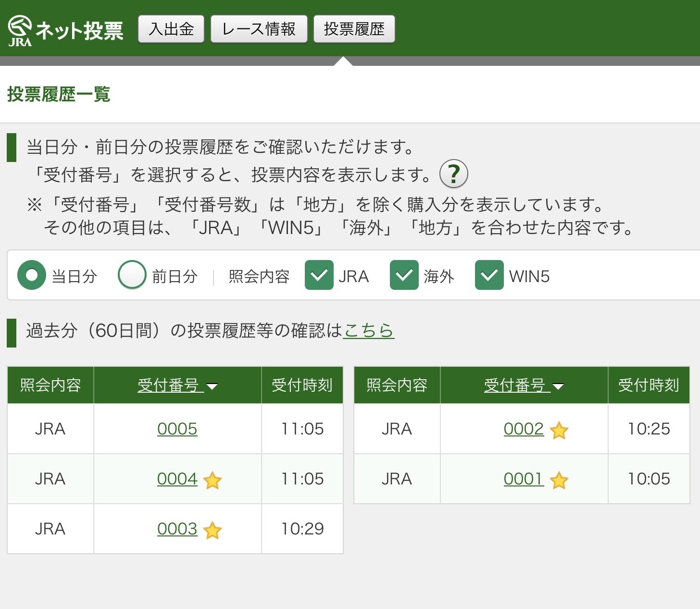This screenshot has width=700, height=609.
Task: Click the star beside receipt 0003
Action: pyautogui.click(x=212, y=530)
